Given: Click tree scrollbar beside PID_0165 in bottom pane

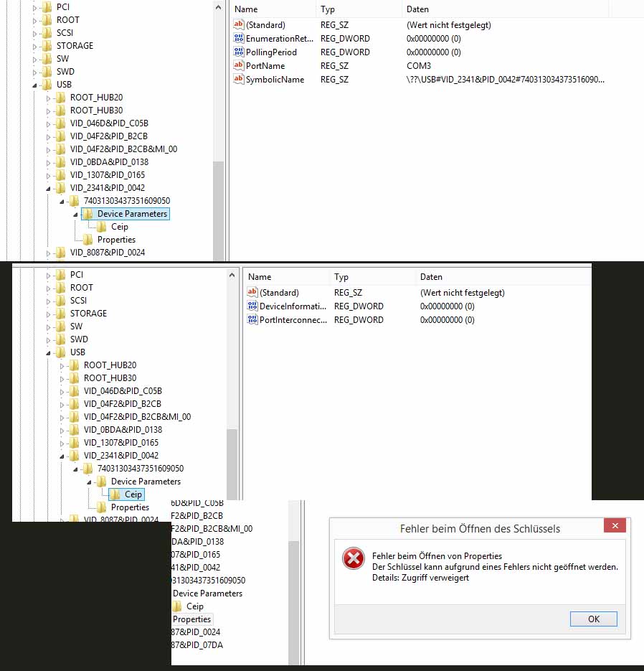Looking at the screenshot, I should pos(294,555).
